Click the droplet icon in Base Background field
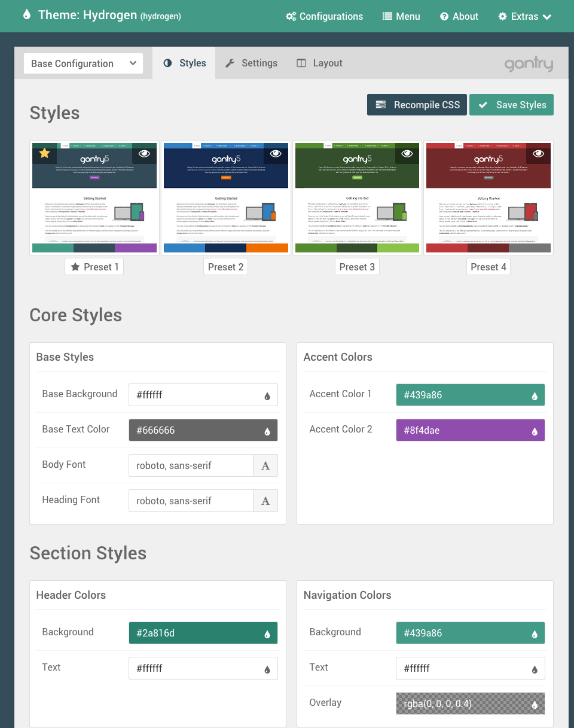The height and width of the screenshot is (728, 574). tap(267, 395)
